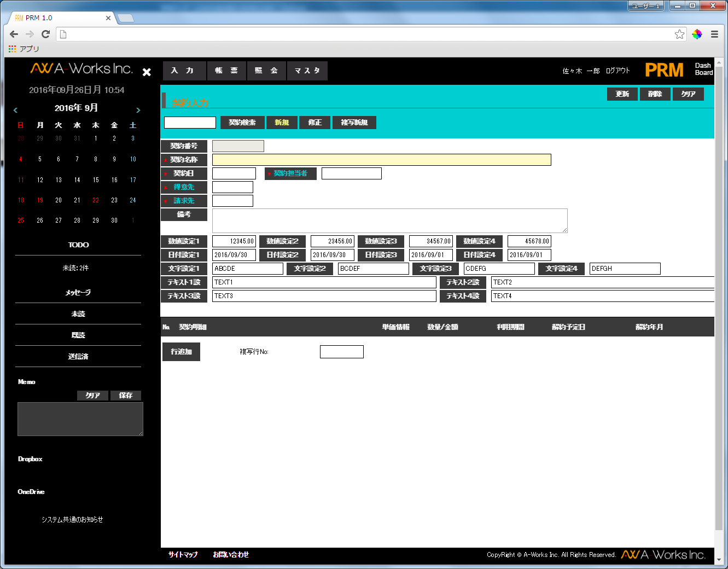
Task: Close the left sidebar with X icon
Action: [x=147, y=72]
